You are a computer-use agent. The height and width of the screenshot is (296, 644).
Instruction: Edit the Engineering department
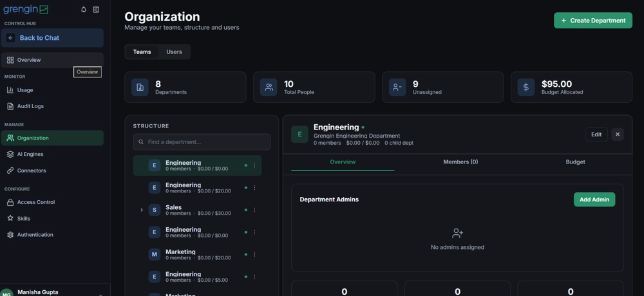tap(596, 134)
